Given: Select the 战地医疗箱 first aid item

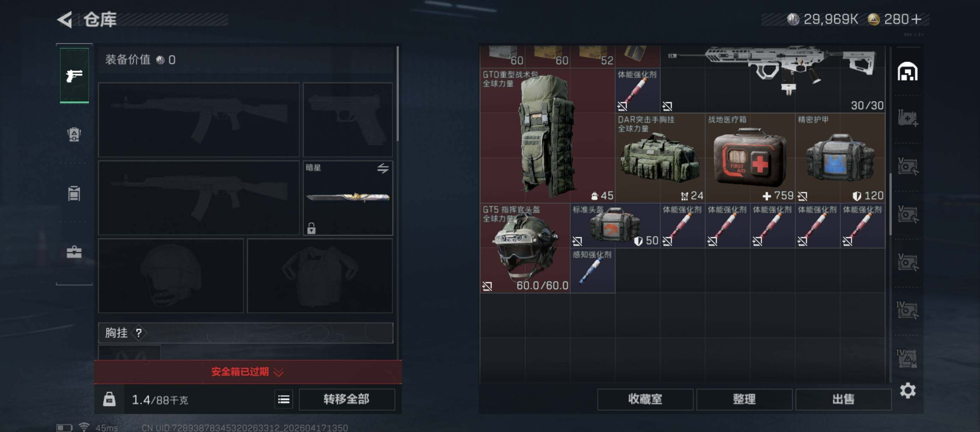Looking at the screenshot, I should click(x=750, y=158).
